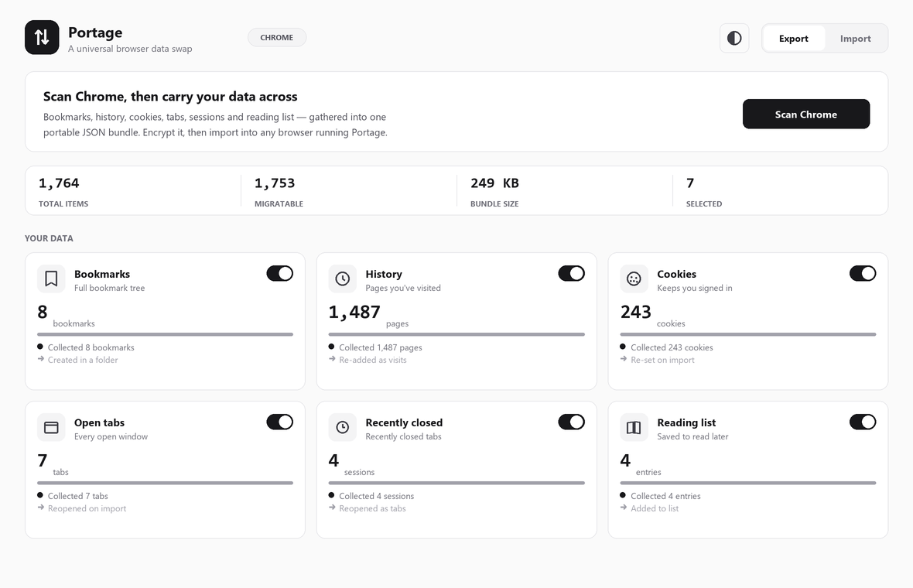The width and height of the screenshot is (913, 588).
Task: Click the 'Bookmarks' card title
Action: 102,274
